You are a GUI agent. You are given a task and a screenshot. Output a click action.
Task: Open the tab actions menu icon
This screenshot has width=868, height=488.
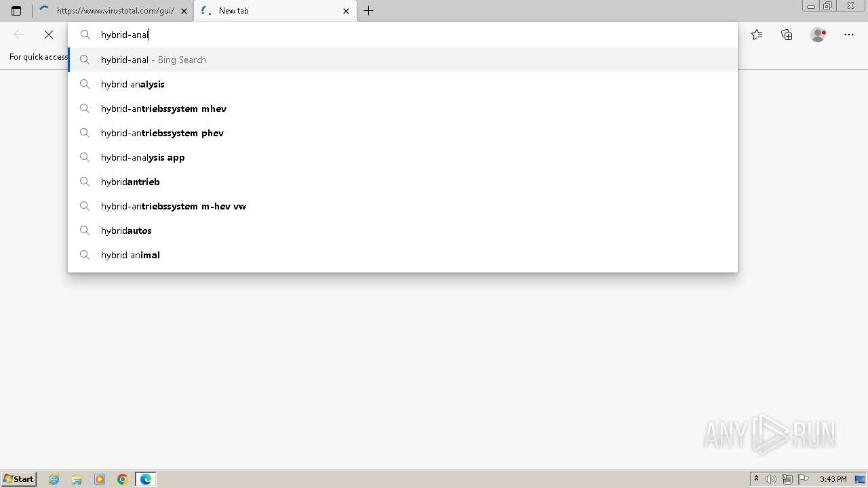click(x=16, y=11)
